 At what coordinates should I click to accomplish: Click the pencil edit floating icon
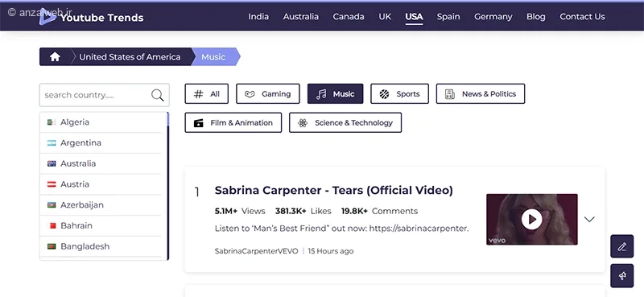621,246
